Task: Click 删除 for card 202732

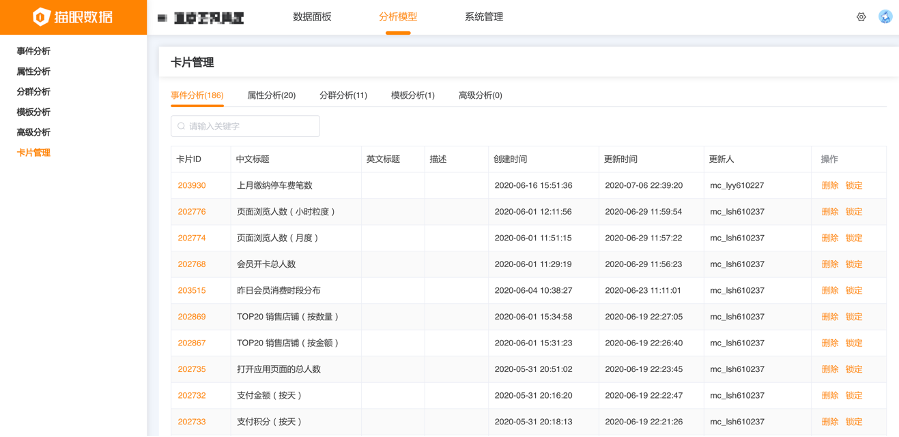Action: pos(830,396)
